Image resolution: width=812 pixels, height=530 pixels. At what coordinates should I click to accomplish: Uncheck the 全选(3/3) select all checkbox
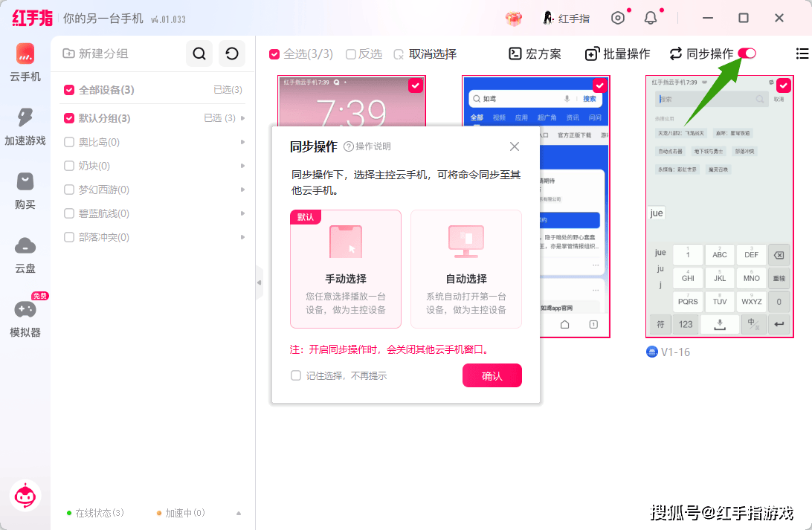(274, 54)
